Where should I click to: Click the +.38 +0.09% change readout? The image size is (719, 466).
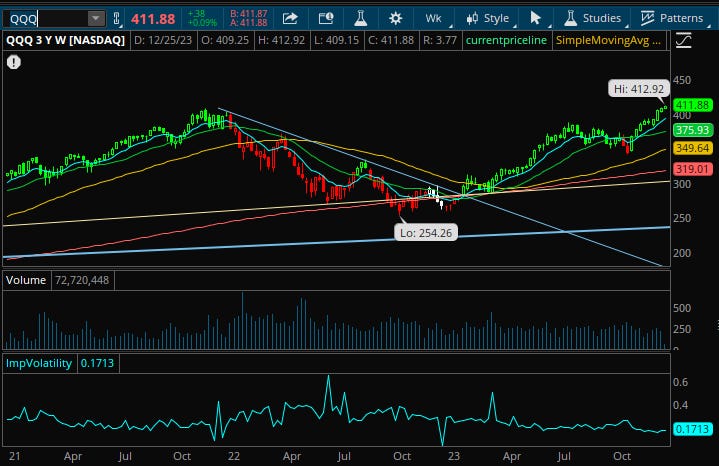click(x=202, y=18)
